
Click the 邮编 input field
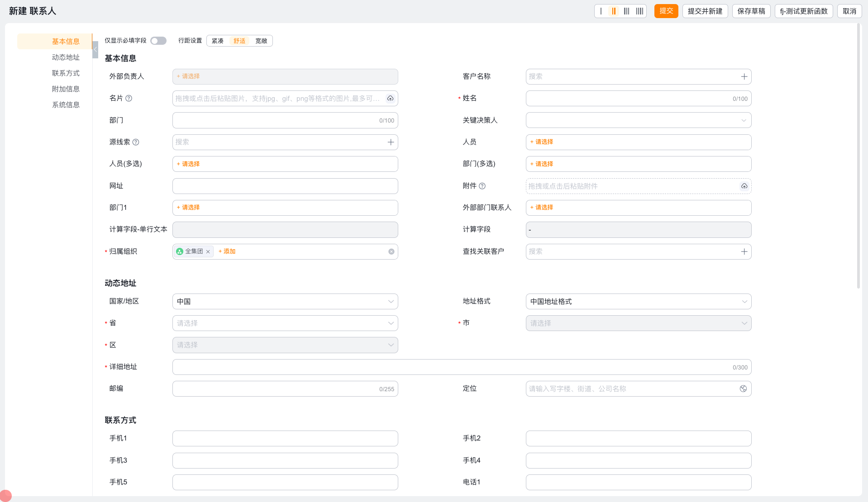285,389
